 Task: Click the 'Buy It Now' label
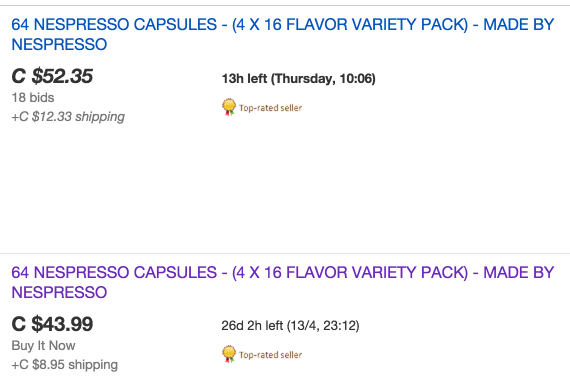[43, 345]
